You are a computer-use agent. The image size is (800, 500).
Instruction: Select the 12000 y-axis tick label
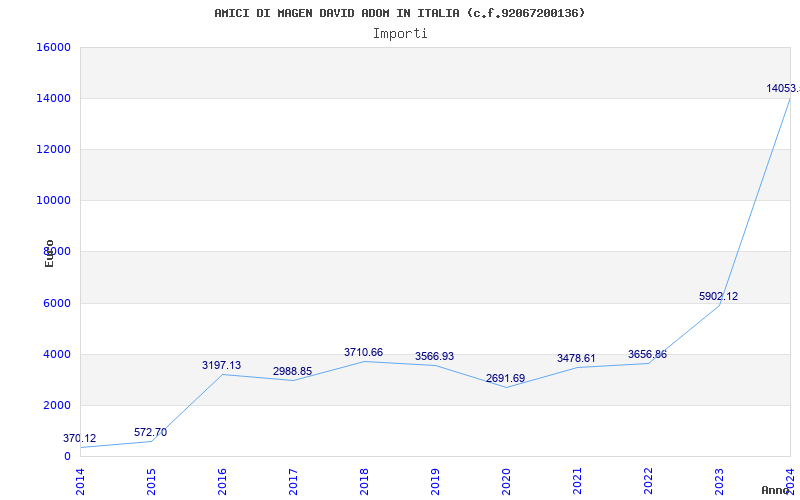pos(53,149)
